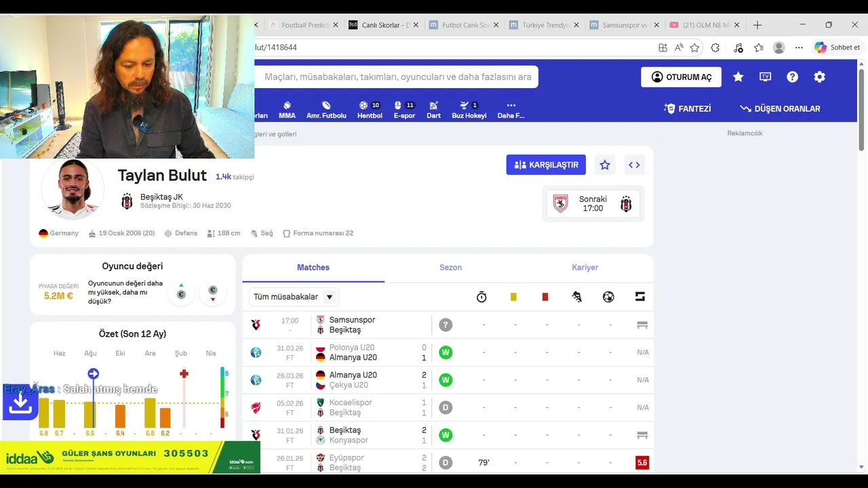Open the FANTEZİ link
This screenshot has height=488, width=868.
coord(688,108)
